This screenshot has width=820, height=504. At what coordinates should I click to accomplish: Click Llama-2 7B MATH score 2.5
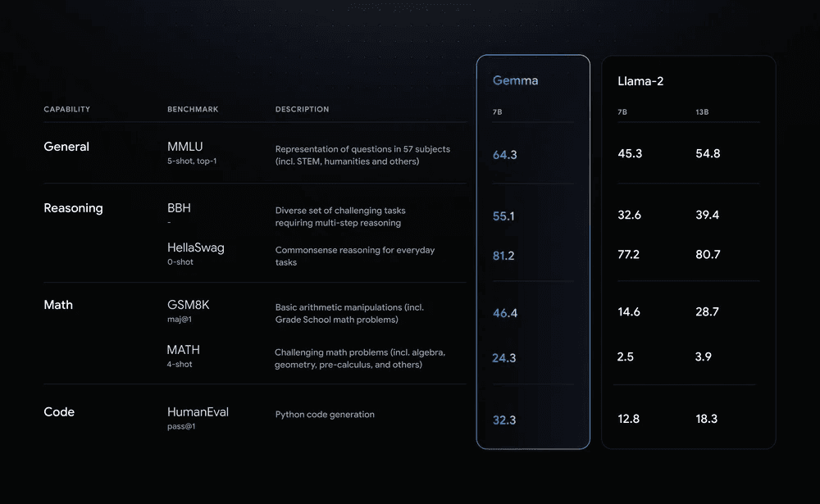[626, 356]
